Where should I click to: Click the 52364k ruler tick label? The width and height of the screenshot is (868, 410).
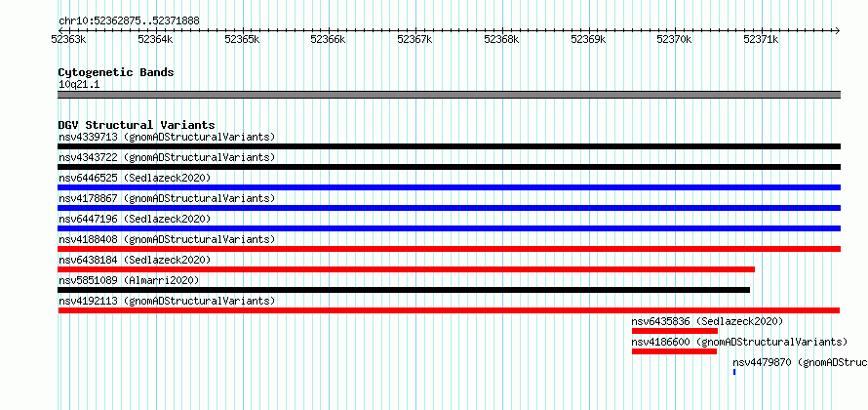(x=155, y=39)
